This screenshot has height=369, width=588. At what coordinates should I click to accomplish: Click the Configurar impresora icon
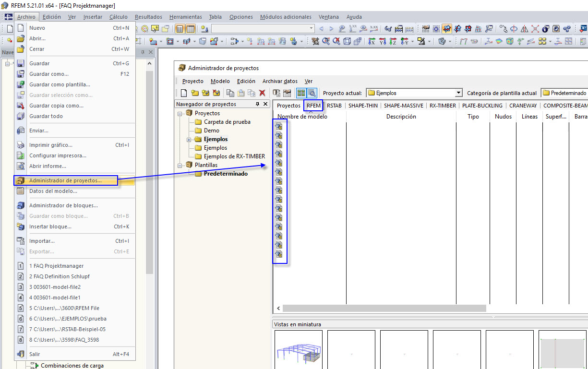coord(21,155)
